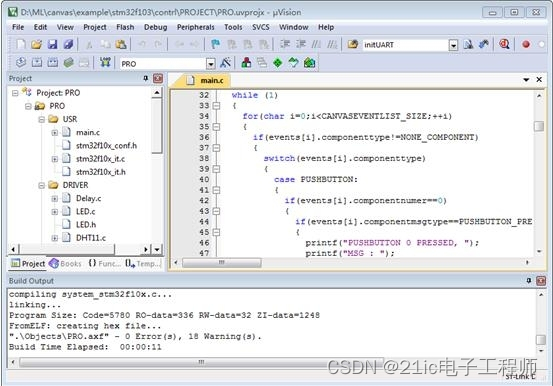
Task: Expand main.c node in project tree
Action: click(x=54, y=133)
